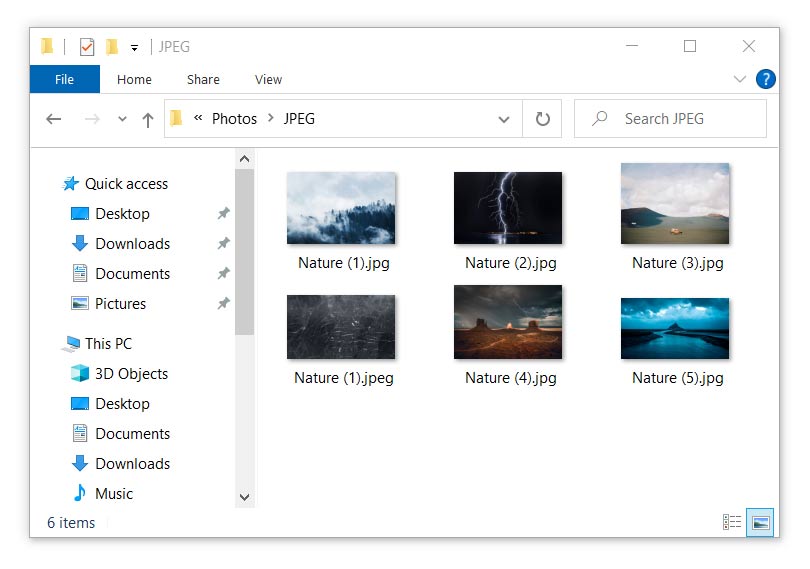Click the Forward navigation arrow

tap(92, 119)
